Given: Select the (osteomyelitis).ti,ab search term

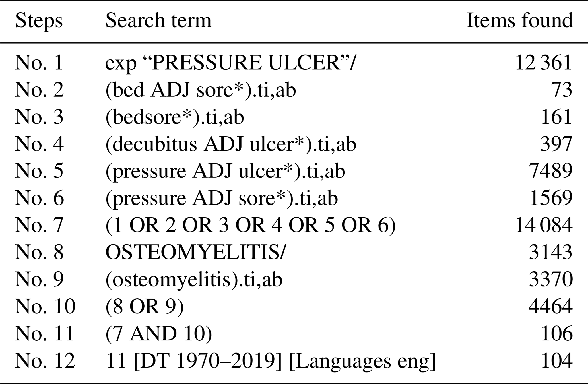Looking at the screenshot, I should click(x=194, y=279).
